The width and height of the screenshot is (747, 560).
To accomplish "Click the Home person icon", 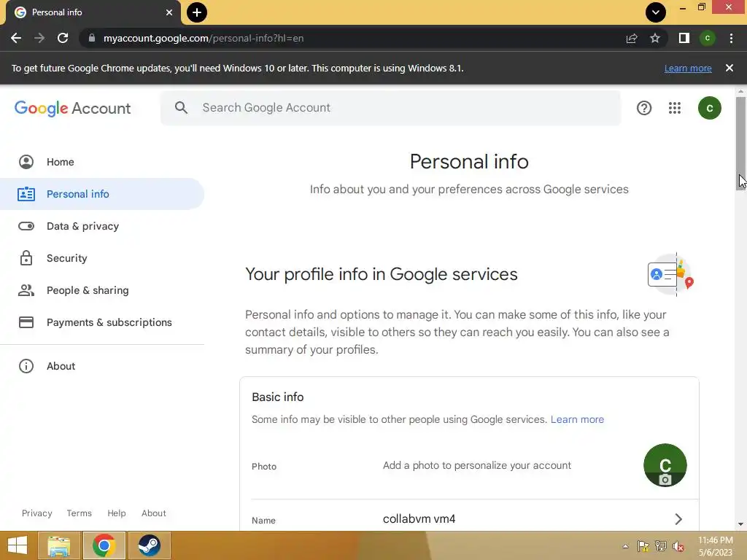I will 26,162.
